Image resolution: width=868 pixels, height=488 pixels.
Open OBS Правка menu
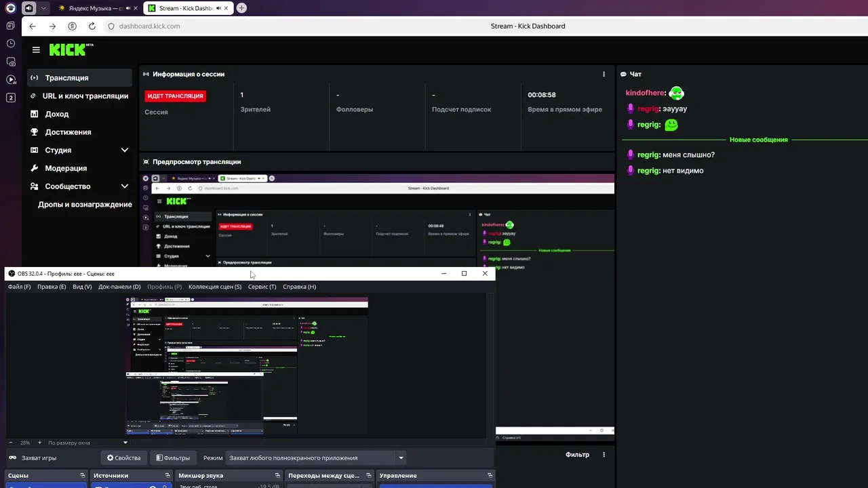point(52,287)
